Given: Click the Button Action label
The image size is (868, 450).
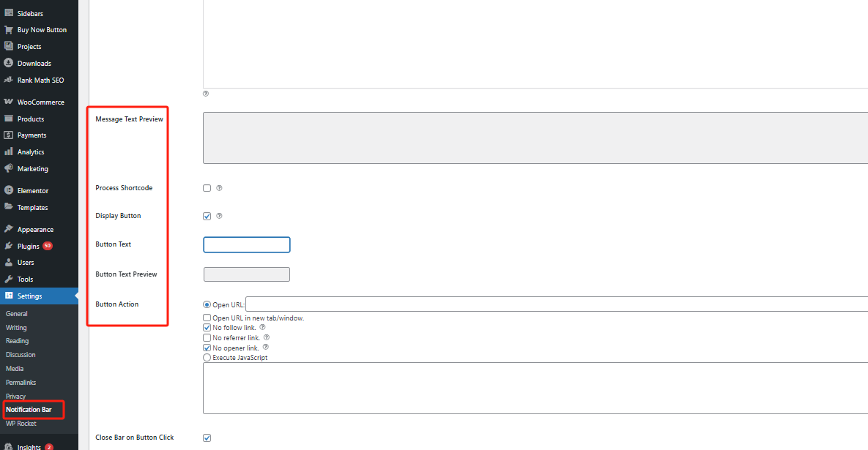Looking at the screenshot, I should (x=116, y=304).
